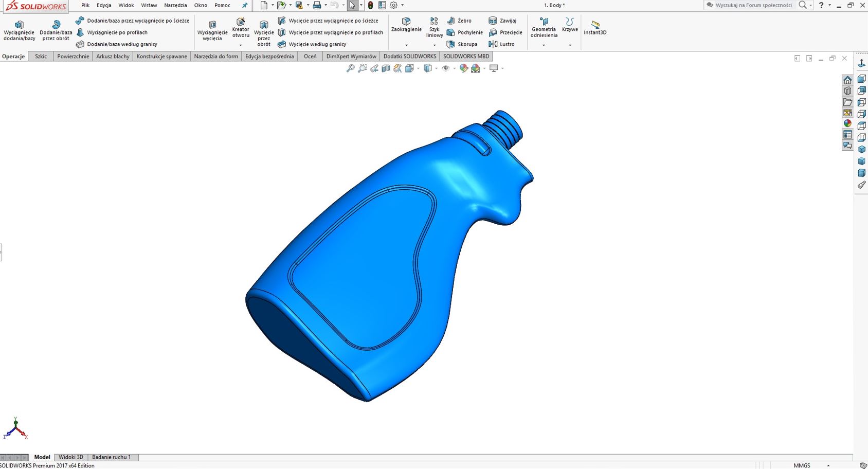Click Wycięcie przez wyciągnięcie po profilach
The width and height of the screenshot is (868, 469).
click(x=331, y=32)
